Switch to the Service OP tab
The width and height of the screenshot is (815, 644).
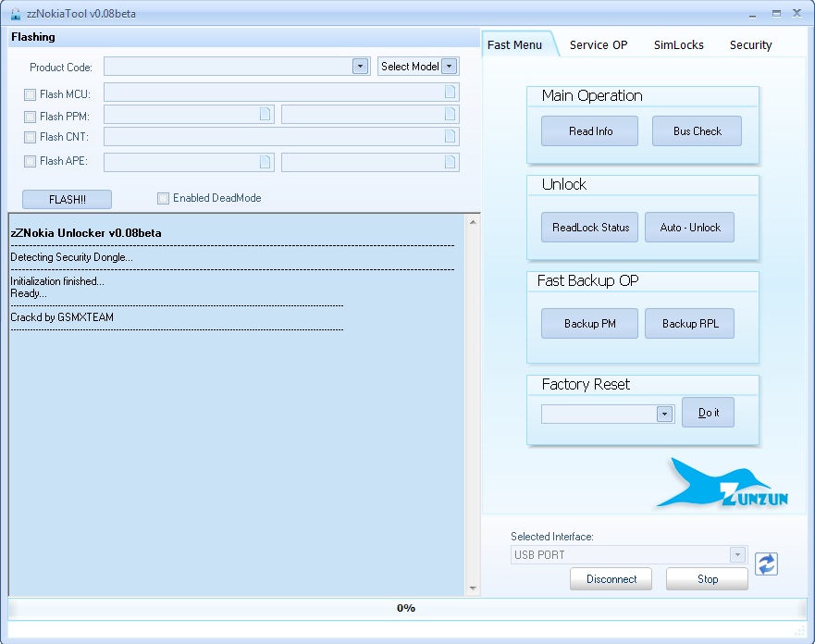(599, 44)
